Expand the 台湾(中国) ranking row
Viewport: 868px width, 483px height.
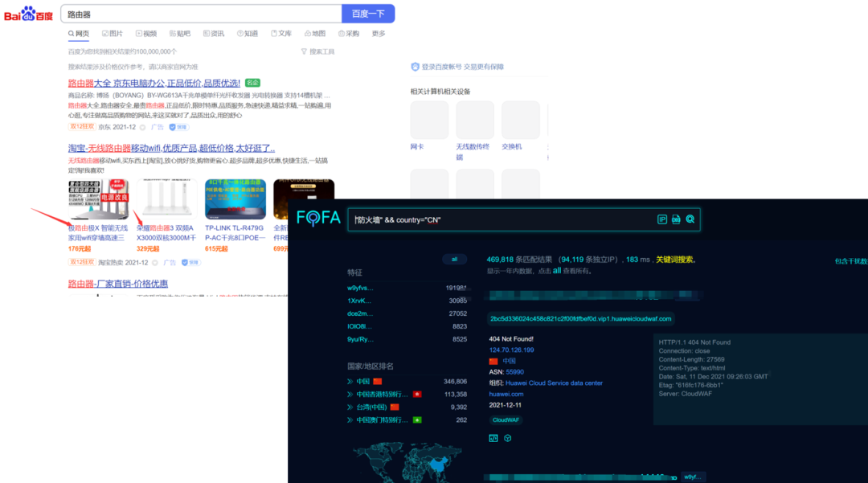[x=350, y=407]
